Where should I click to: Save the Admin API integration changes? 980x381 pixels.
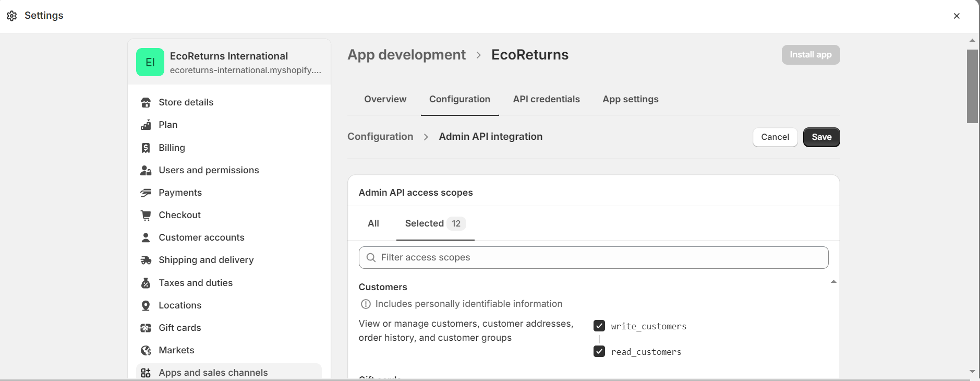[821, 137]
